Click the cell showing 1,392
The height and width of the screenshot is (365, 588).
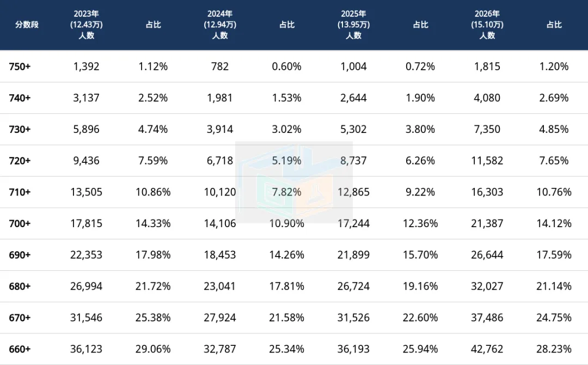86,67
